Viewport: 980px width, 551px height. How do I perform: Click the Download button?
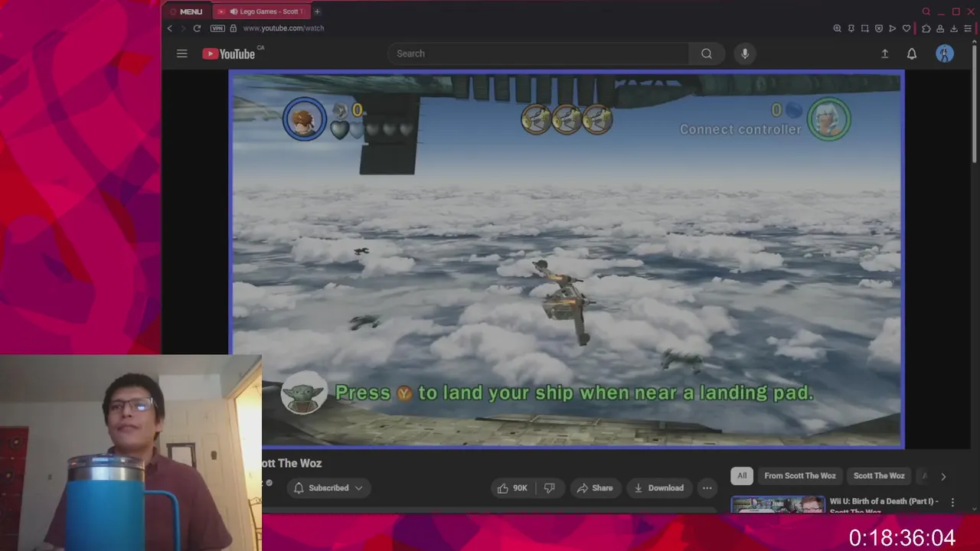[x=658, y=487]
